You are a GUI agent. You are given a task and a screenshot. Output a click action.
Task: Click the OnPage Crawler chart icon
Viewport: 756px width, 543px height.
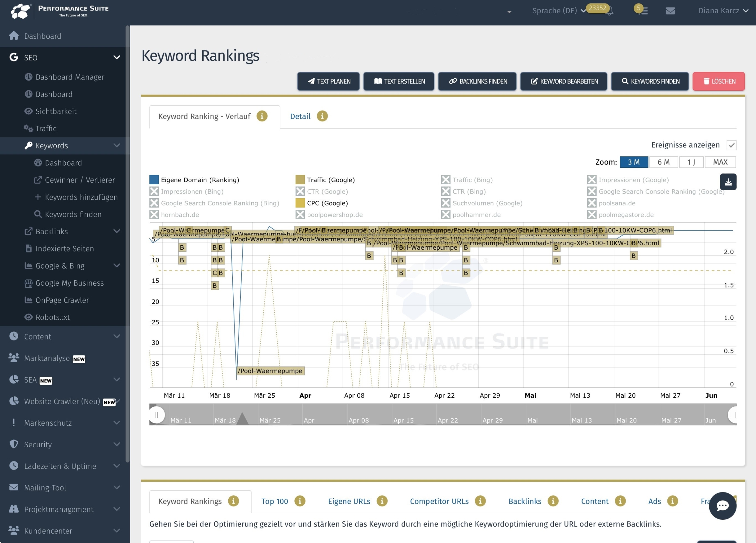(x=29, y=300)
